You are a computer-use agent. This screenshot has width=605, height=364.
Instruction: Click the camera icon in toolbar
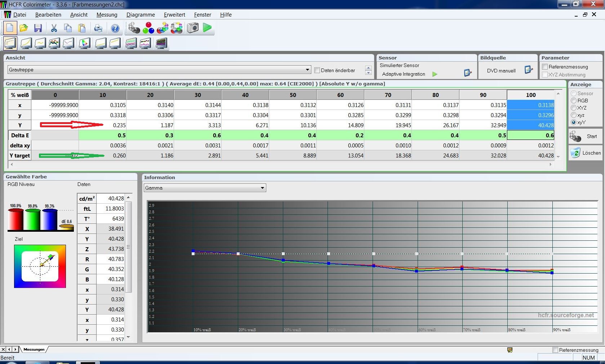pos(192,28)
